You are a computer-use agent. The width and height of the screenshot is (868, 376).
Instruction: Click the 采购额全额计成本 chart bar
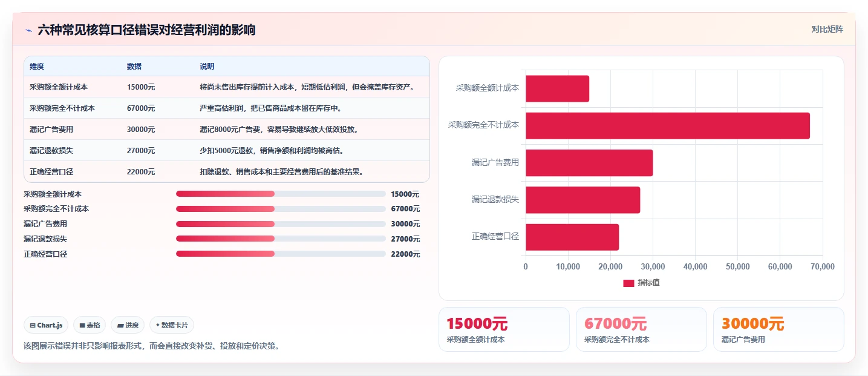(x=557, y=88)
